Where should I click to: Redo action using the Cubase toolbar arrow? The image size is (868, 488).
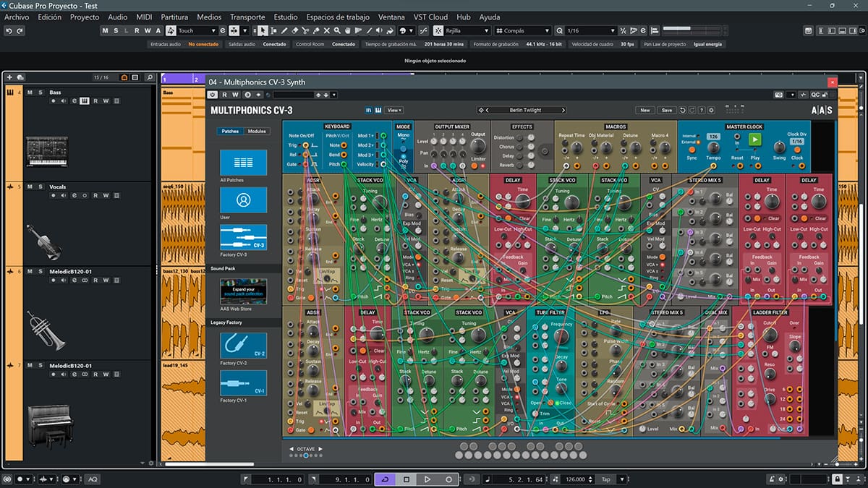click(20, 31)
